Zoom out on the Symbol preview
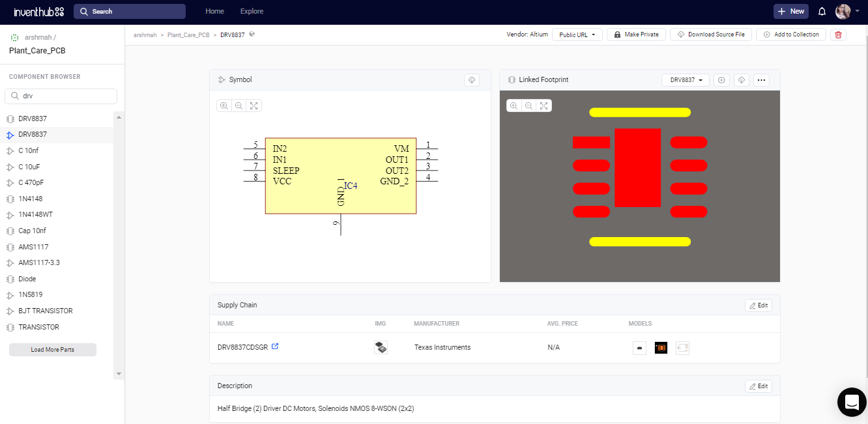The width and height of the screenshot is (868, 424). [x=239, y=106]
